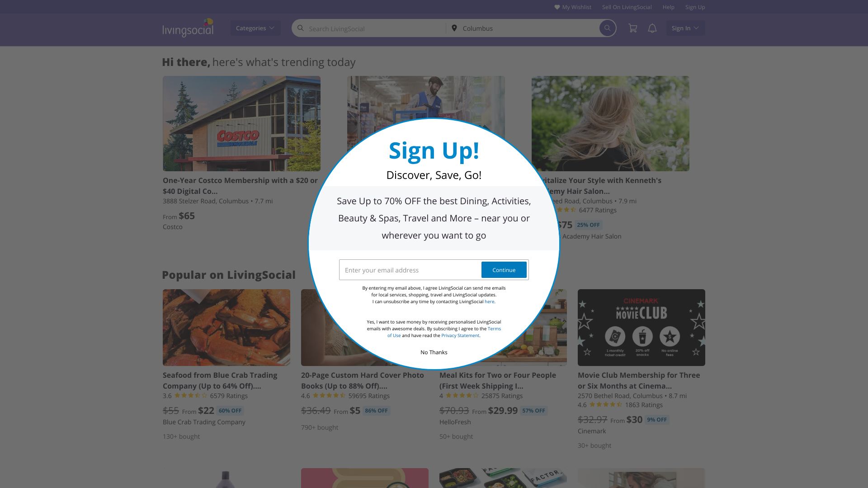Open the Privacy Statement link
The image size is (868, 488).
point(460,336)
